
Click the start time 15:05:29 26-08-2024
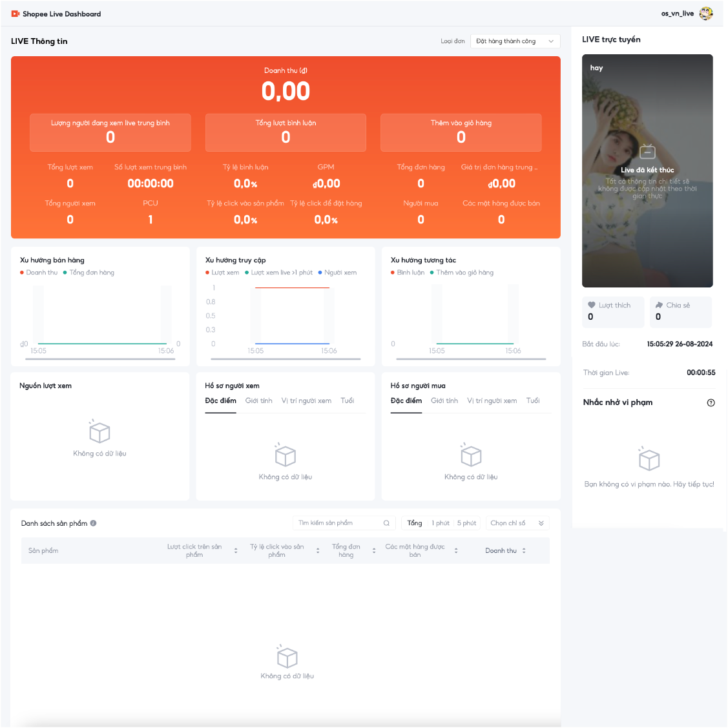tap(680, 344)
